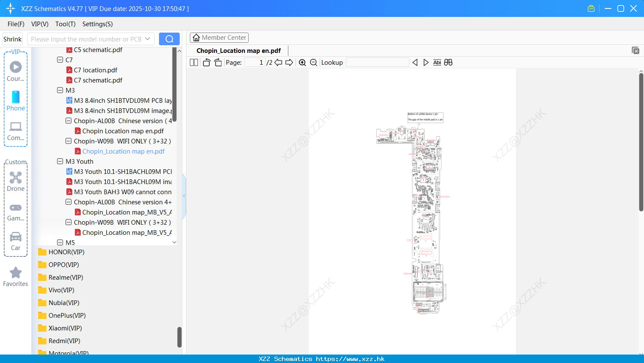
Task: Open the Redmi(VIP) folder
Action: [x=64, y=341]
